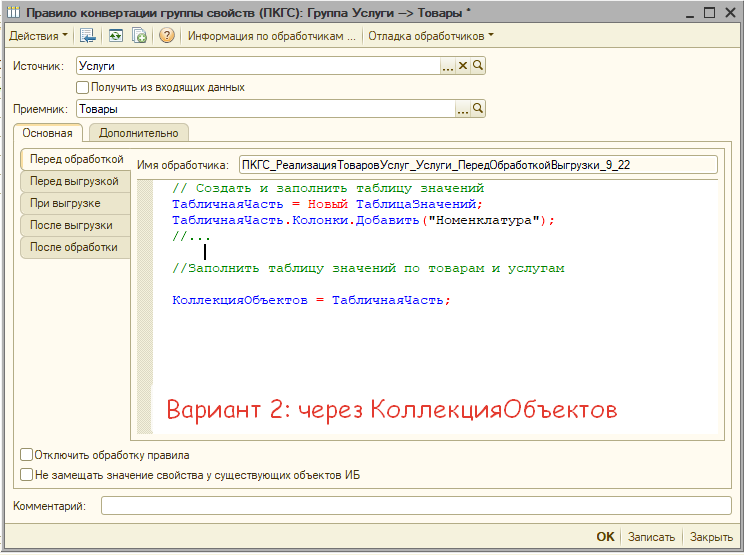Image resolution: width=744 pixels, height=555 pixels.
Task: Click comment line Создать и заполнить таблицу значений
Action: point(328,188)
